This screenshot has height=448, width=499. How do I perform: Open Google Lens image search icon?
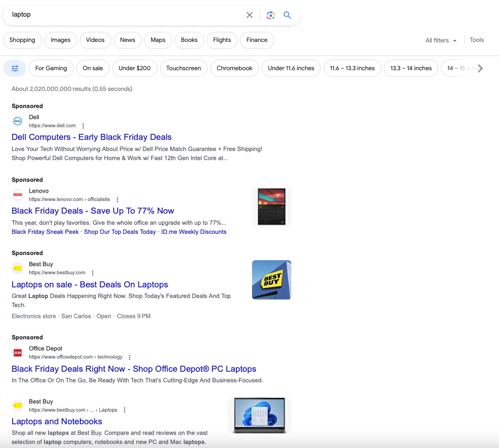[271, 15]
